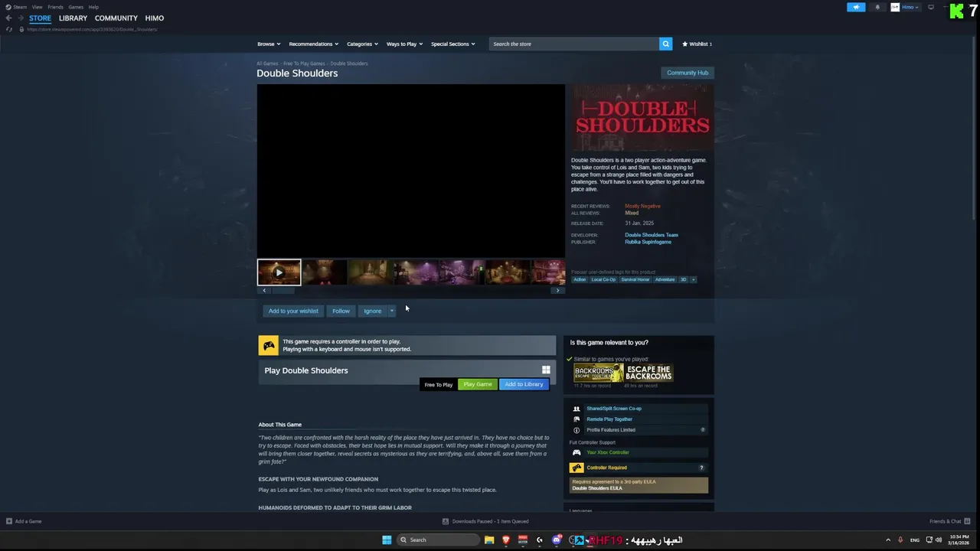Open the Backrooms Escape Together thumbnail
This screenshot has height=551, width=980.
click(598, 373)
